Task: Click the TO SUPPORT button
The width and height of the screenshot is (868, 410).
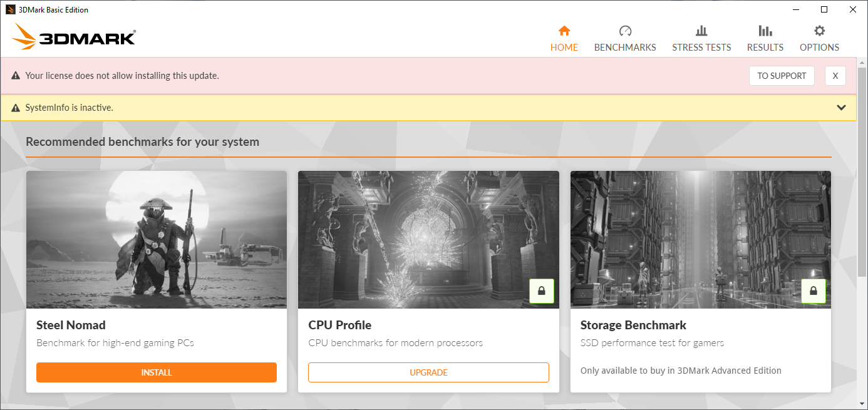Action: click(x=782, y=76)
